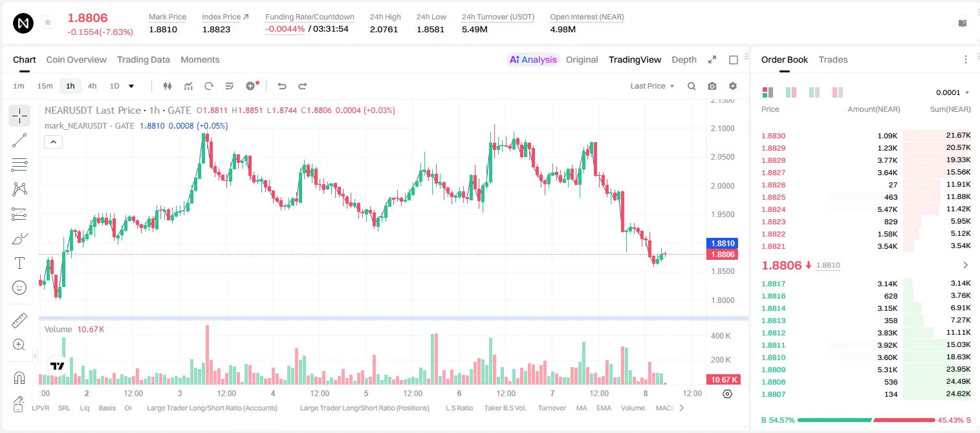Screen dimensions: 980x433
Task: Open the emoji sticker tool
Action: click(x=19, y=288)
